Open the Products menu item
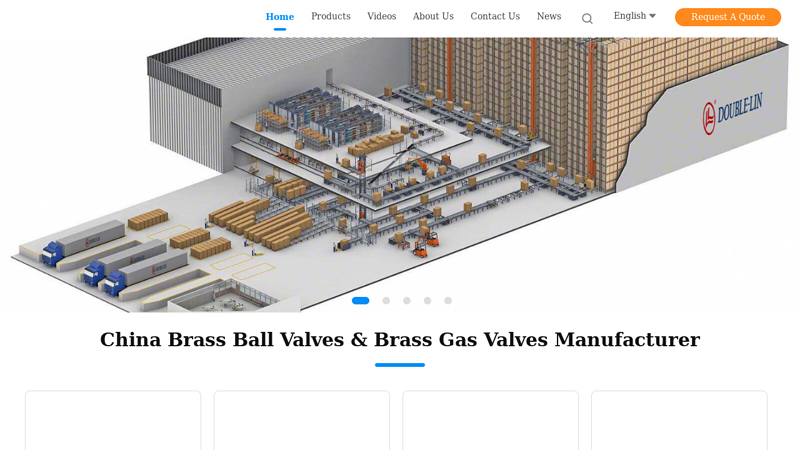The width and height of the screenshot is (800, 450). [331, 16]
